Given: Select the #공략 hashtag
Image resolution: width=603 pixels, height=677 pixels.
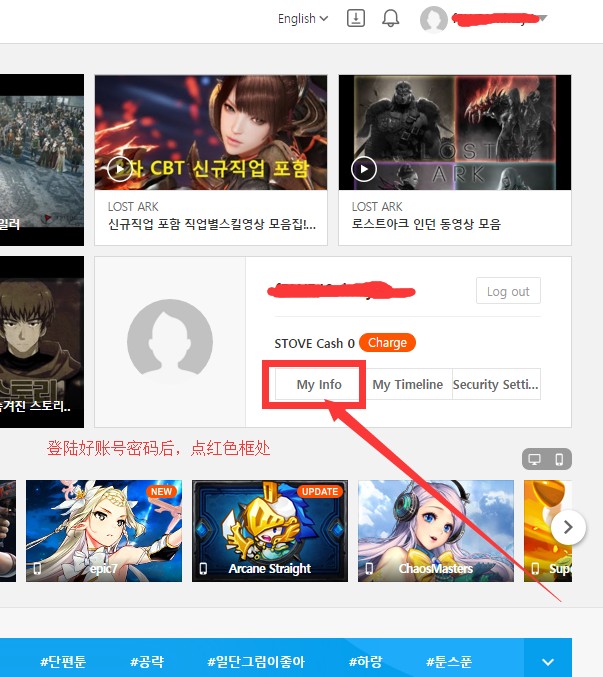Looking at the screenshot, I should click(147, 661).
